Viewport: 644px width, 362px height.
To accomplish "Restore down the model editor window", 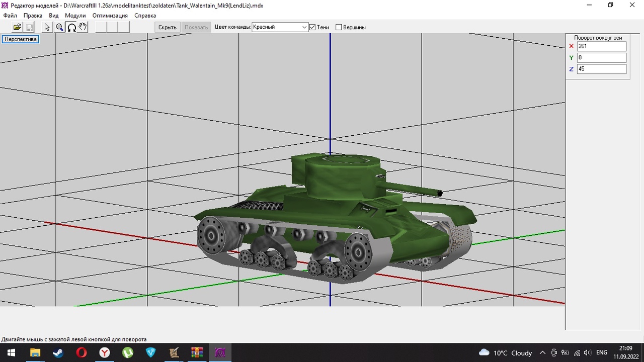I will point(610,5).
